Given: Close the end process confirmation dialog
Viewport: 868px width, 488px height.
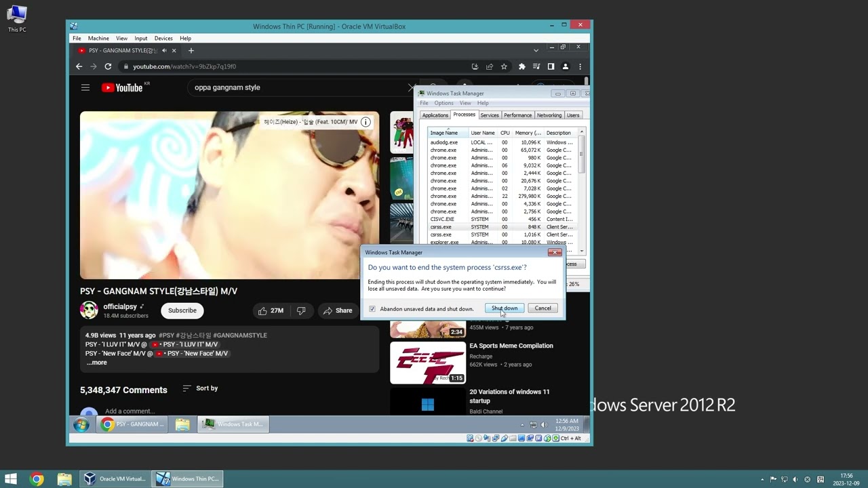Looking at the screenshot, I should (x=555, y=252).
